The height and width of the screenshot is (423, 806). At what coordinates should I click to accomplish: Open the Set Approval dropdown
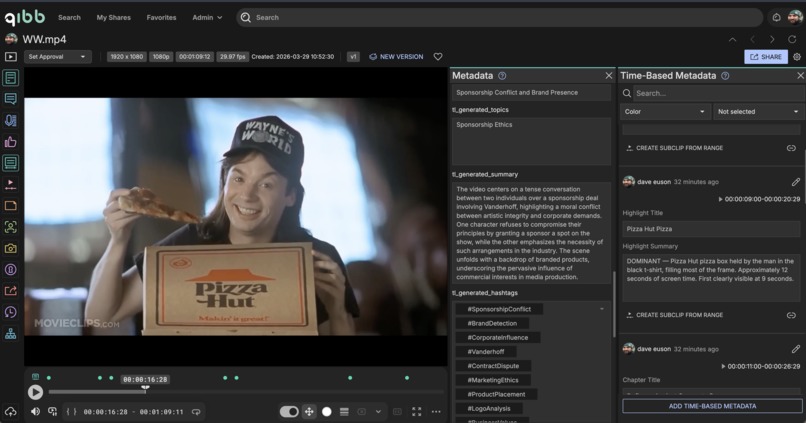tap(57, 57)
